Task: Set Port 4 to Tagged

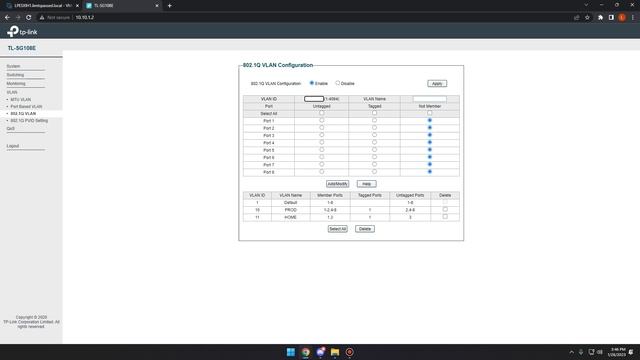Action: tap(374, 142)
